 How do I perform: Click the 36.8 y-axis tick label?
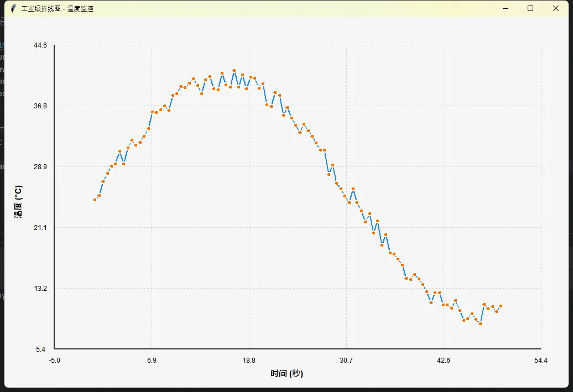click(x=40, y=106)
